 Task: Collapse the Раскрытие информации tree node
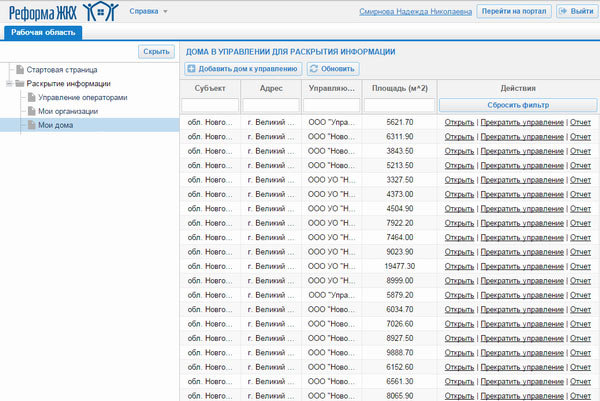pos(7,83)
